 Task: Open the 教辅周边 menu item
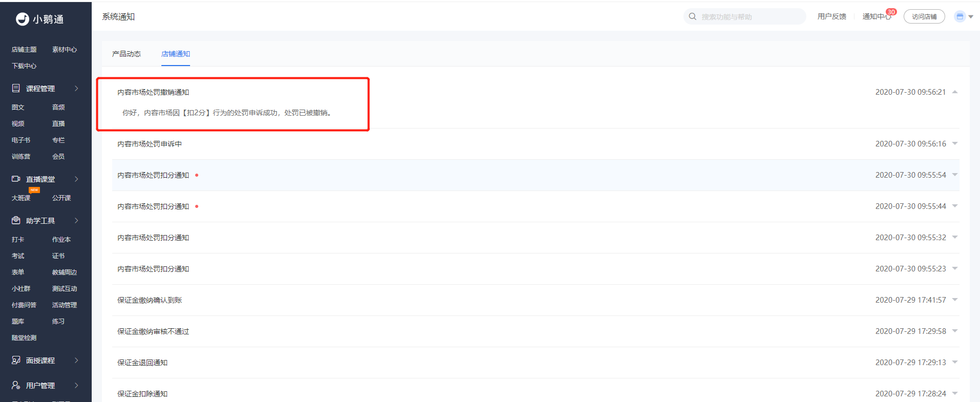click(65, 272)
